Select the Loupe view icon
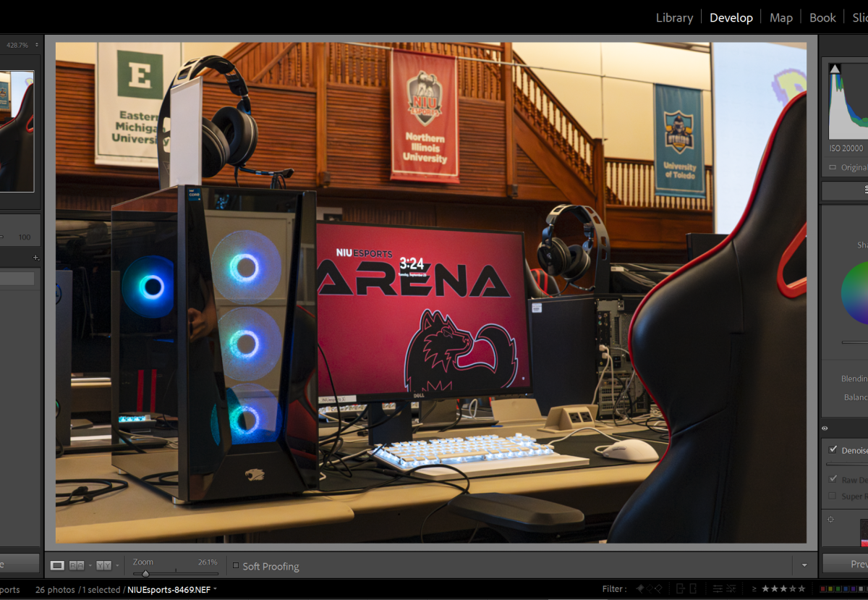Image resolution: width=868 pixels, height=600 pixels. (x=57, y=565)
